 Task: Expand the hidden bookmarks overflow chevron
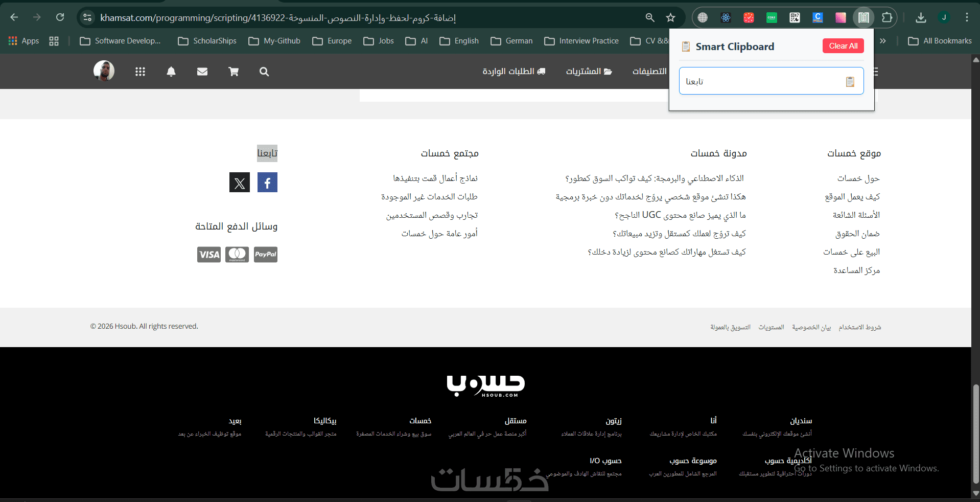click(882, 41)
